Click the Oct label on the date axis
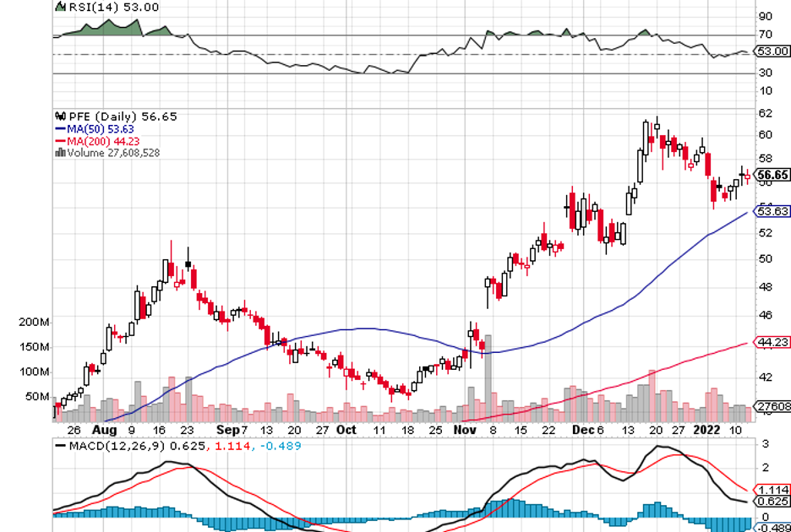 click(346, 429)
